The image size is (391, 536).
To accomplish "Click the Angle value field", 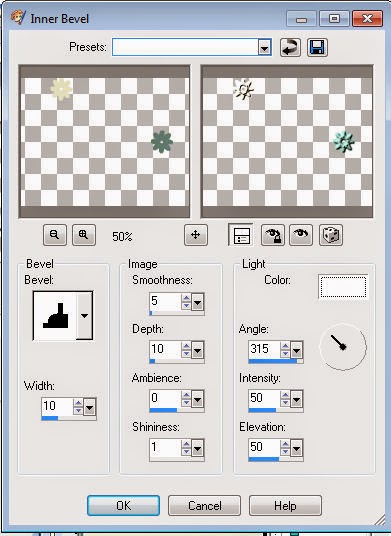I will pyautogui.click(x=264, y=349).
